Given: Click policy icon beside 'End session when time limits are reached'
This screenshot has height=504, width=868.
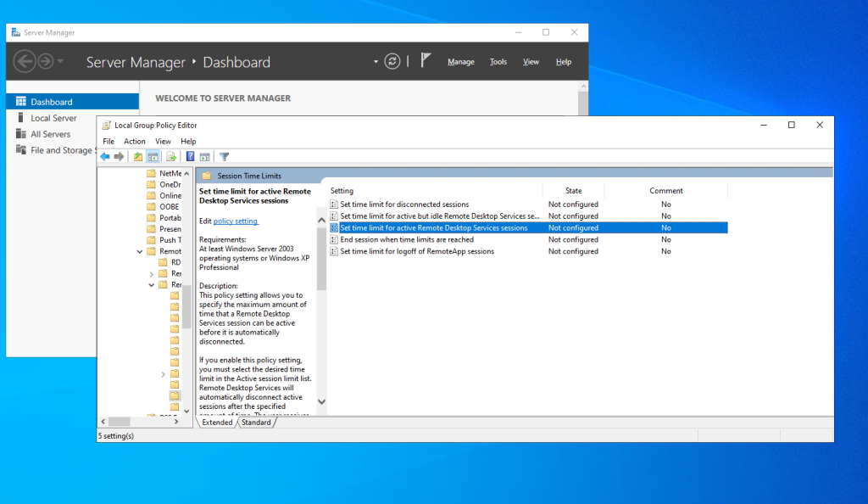Looking at the screenshot, I should (334, 240).
